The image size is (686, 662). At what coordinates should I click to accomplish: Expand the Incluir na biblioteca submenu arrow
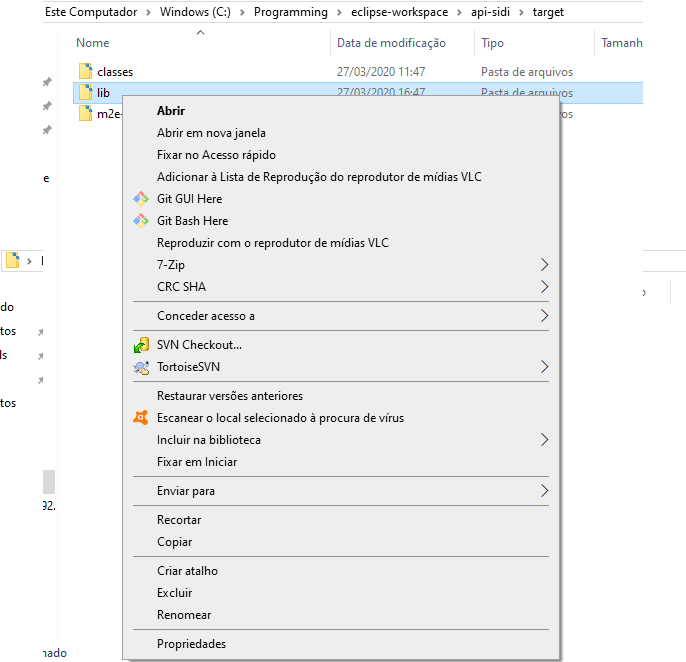(x=544, y=440)
